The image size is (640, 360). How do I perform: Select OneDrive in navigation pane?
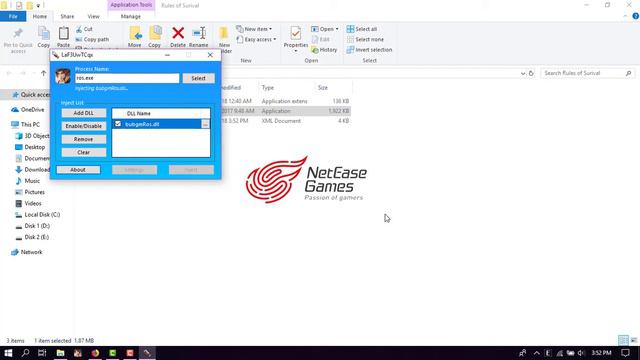pos(28,110)
